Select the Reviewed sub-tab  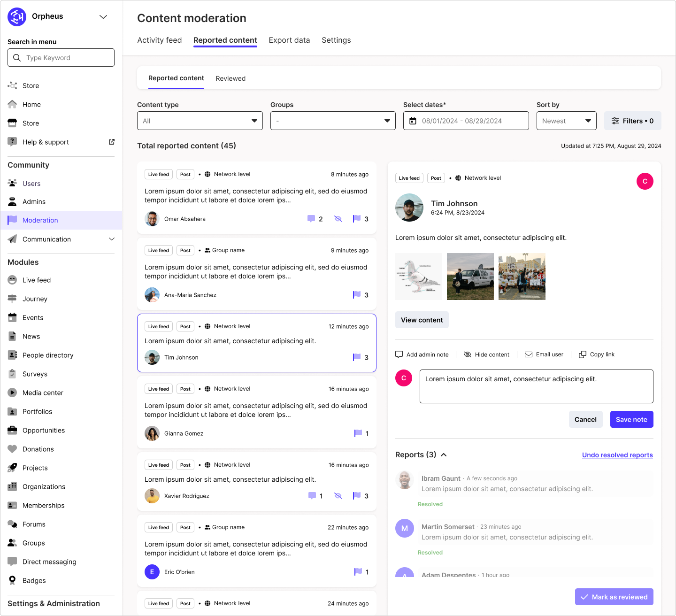point(230,78)
